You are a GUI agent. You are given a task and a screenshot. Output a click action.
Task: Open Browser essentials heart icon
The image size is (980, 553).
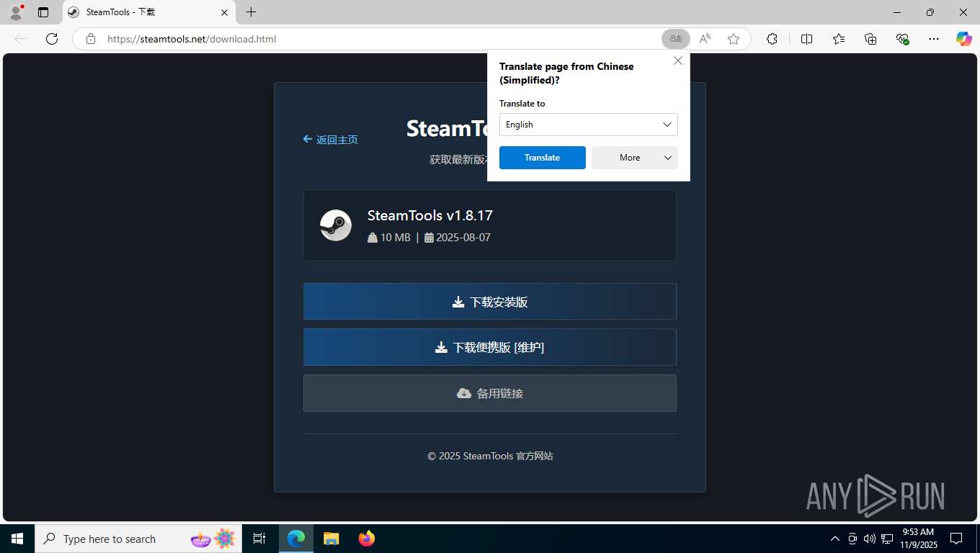point(902,39)
